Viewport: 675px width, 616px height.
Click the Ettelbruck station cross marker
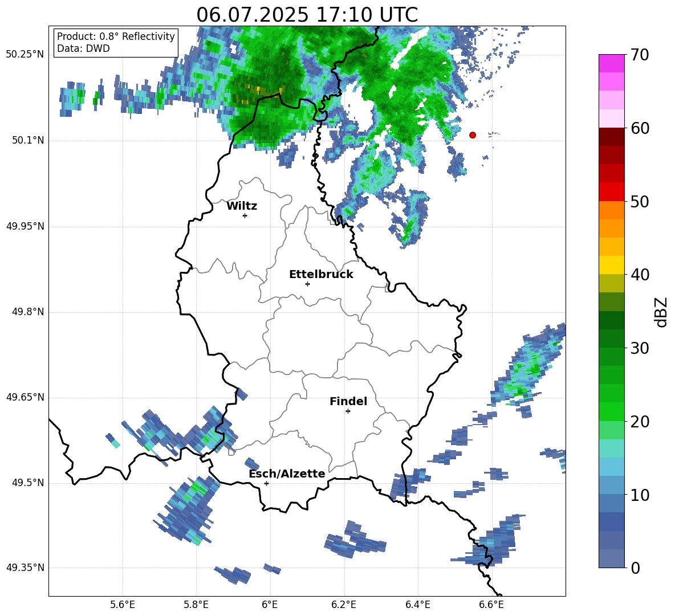307,284
